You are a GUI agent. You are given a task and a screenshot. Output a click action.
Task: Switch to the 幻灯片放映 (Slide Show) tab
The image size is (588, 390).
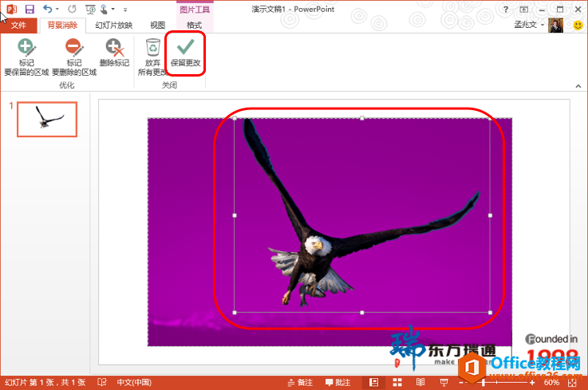coord(113,26)
